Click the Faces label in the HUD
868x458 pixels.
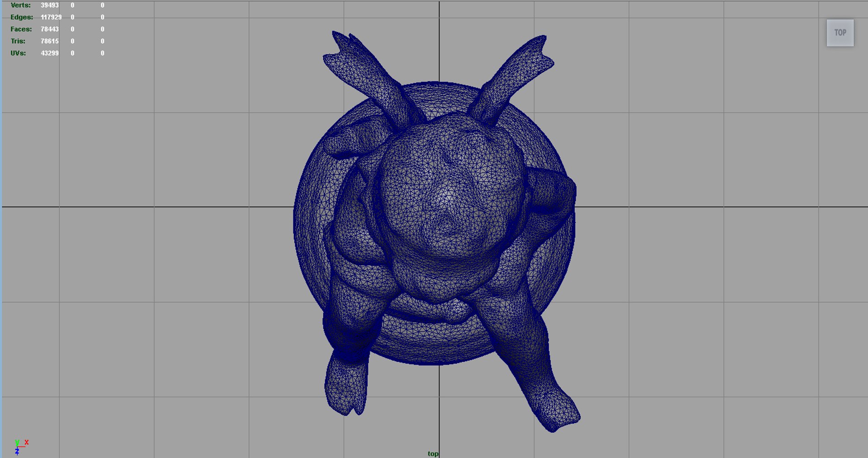(21, 29)
